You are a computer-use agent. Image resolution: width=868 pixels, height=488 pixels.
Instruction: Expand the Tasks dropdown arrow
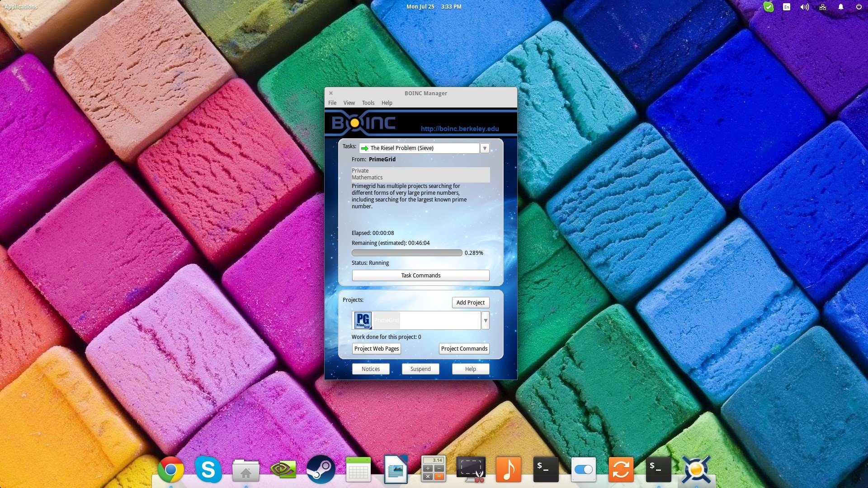coord(485,148)
